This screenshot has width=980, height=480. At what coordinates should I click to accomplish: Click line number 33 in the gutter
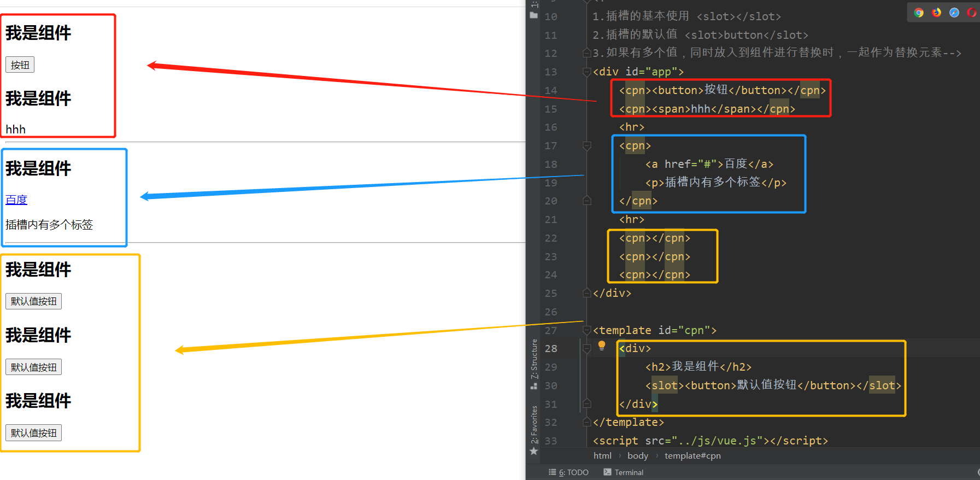coord(550,441)
